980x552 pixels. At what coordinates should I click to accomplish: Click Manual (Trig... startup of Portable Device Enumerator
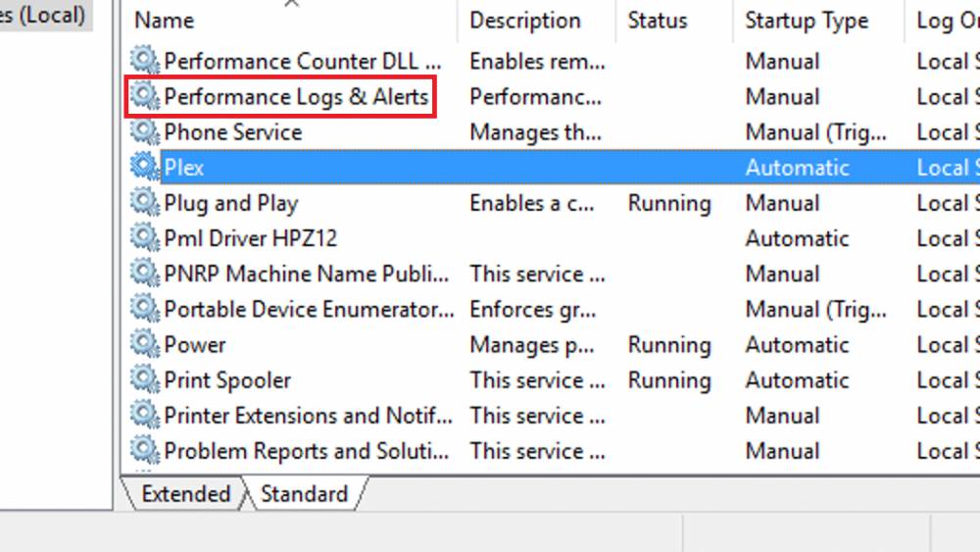(x=815, y=310)
